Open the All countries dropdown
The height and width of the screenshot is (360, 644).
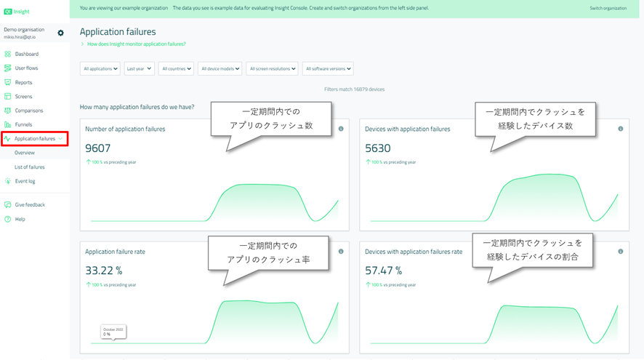tap(176, 69)
